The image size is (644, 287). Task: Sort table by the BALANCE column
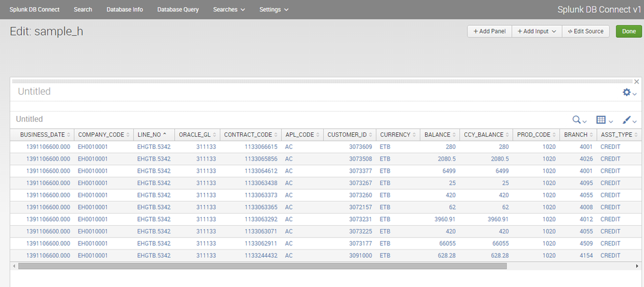(438, 135)
